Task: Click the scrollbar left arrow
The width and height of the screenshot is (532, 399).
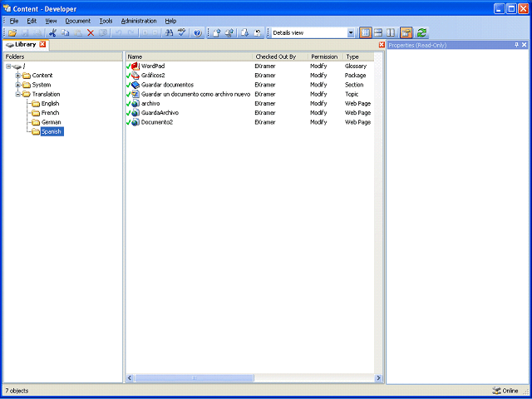Action: 130,378
